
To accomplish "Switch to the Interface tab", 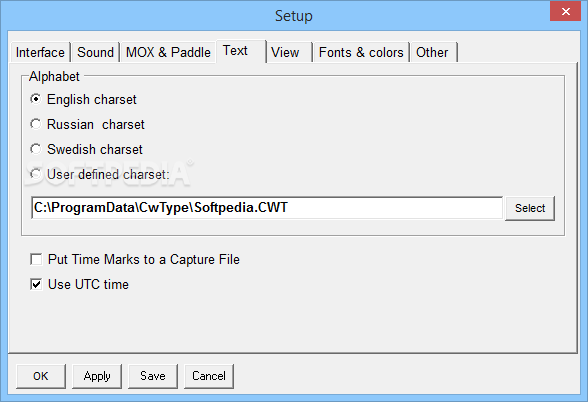I will point(40,52).
